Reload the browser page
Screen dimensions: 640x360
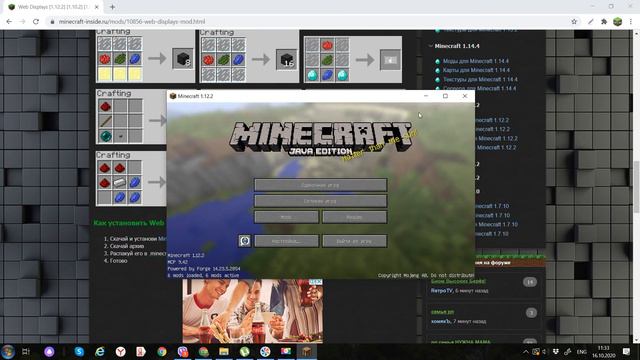(x=36, y=22)
